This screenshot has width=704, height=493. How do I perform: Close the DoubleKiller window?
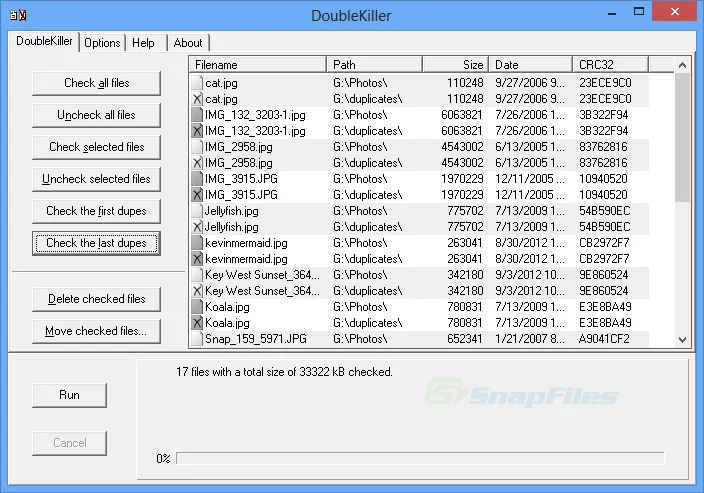tap(675, 12)
